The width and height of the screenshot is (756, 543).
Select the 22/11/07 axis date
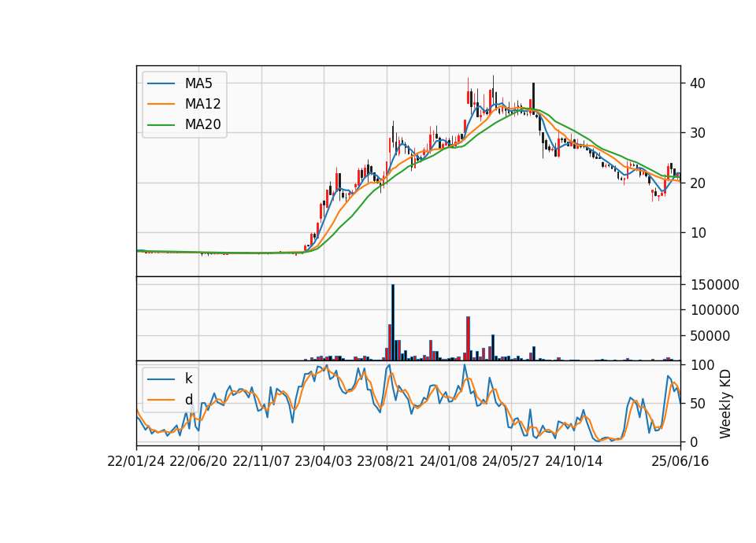point(261,461)
